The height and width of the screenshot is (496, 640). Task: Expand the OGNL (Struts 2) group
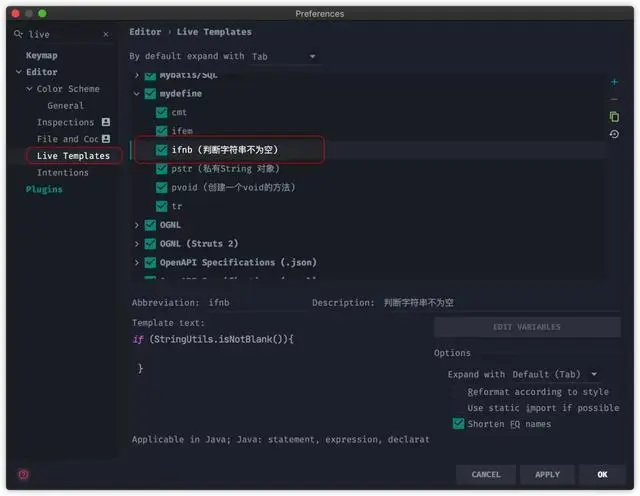coord(136,244)
